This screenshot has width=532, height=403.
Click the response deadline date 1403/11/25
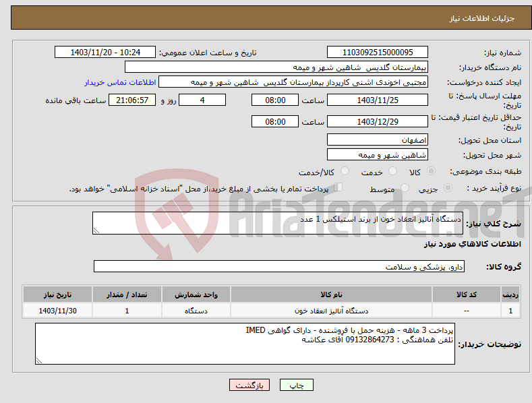pos(378,100)
